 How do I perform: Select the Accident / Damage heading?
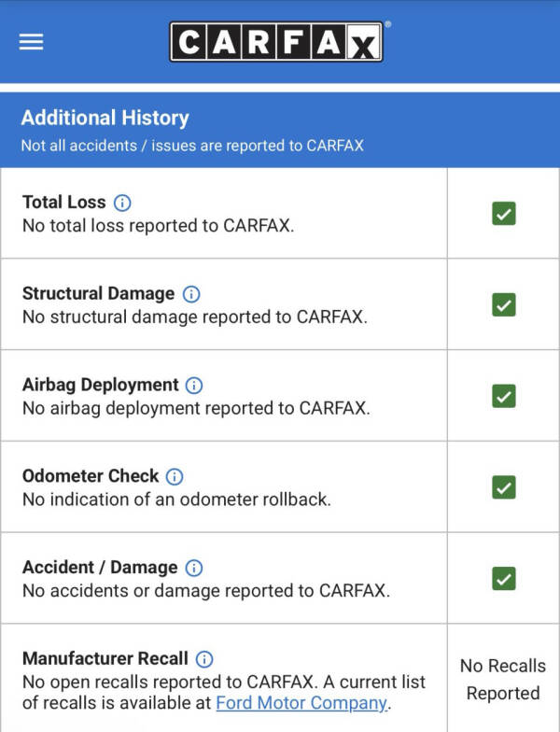click(x=100, y=568)
